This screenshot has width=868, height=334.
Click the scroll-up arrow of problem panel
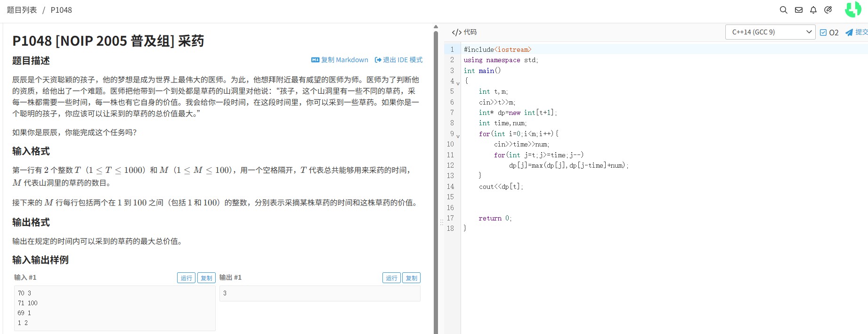pos(436,27)
